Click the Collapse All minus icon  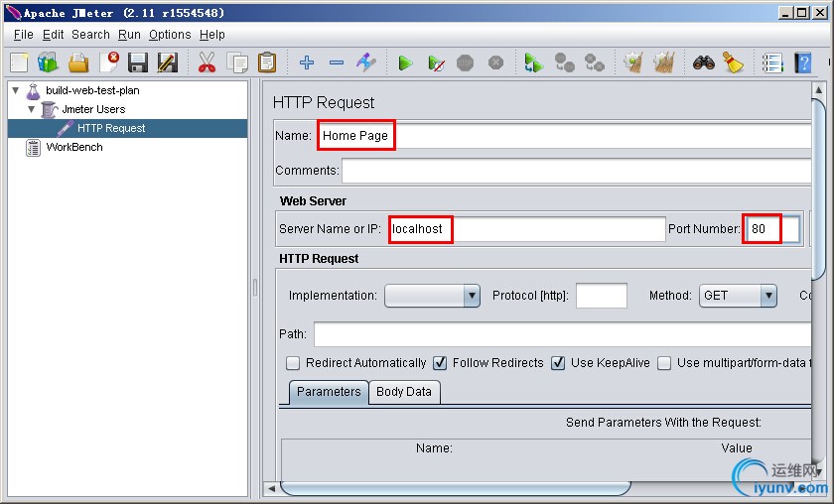pos(337,63)
